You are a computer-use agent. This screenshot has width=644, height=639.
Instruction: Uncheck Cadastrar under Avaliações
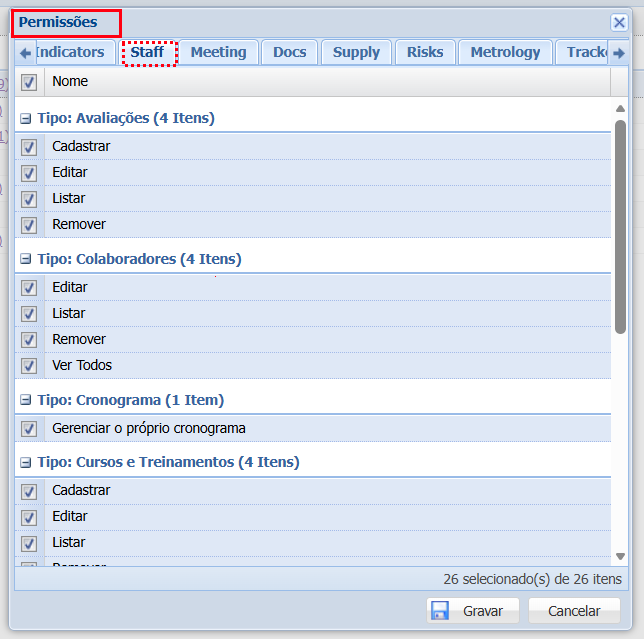pyautogui.click(x=29, y=147)
